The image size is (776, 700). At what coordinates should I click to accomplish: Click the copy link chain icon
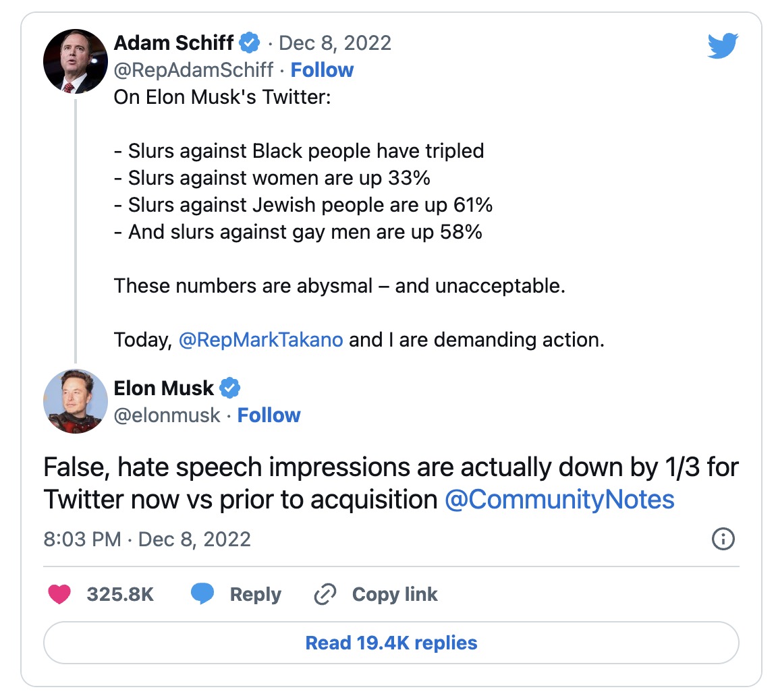pos(325,594)
